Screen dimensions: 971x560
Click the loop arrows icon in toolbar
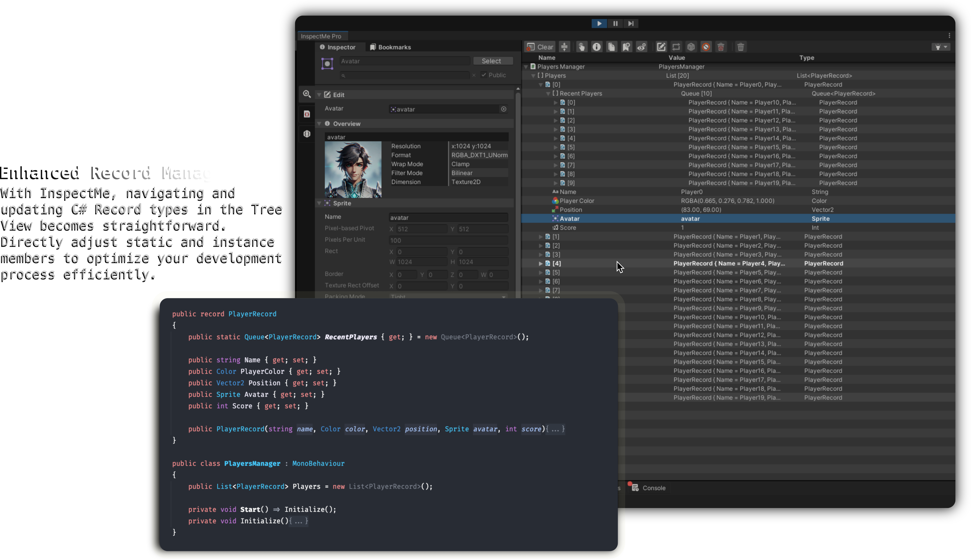[x=676, y=47]
